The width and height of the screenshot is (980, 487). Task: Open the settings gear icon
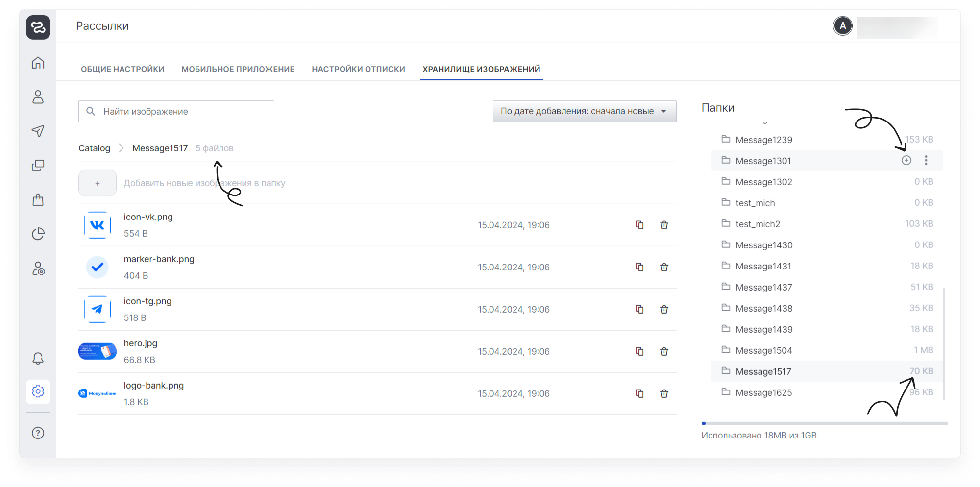(38, 391)
